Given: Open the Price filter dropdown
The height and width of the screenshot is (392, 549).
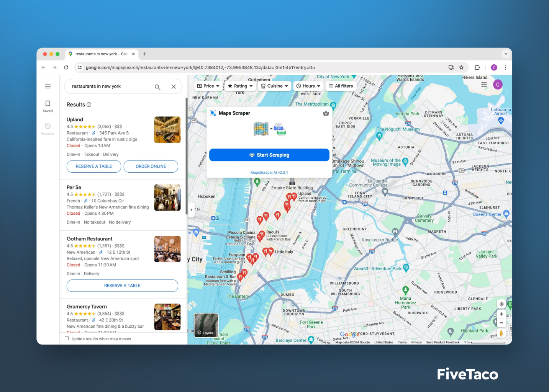Looking at the screenshot, I should tap(208, 86).
